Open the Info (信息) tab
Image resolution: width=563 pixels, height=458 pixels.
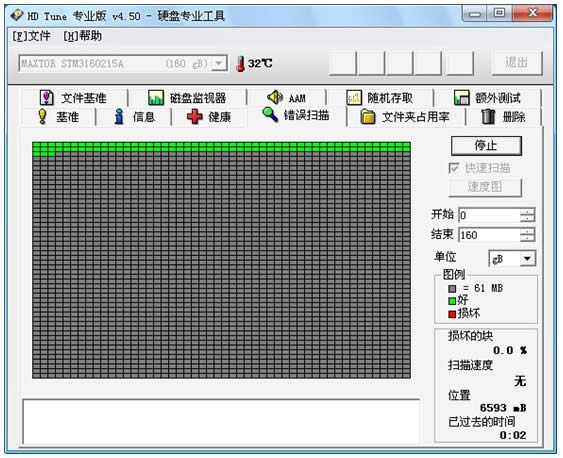tap(134, 117)
